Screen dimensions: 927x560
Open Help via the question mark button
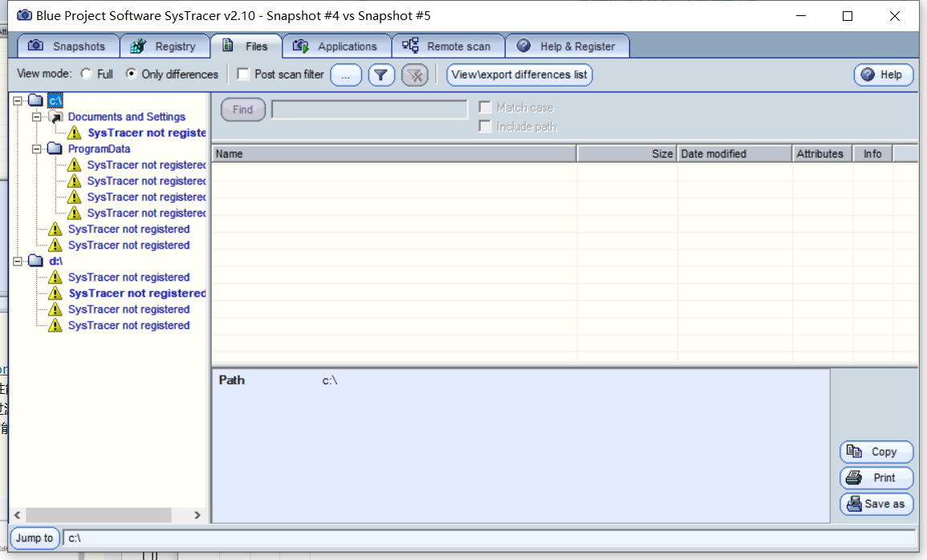click(883, 75)
